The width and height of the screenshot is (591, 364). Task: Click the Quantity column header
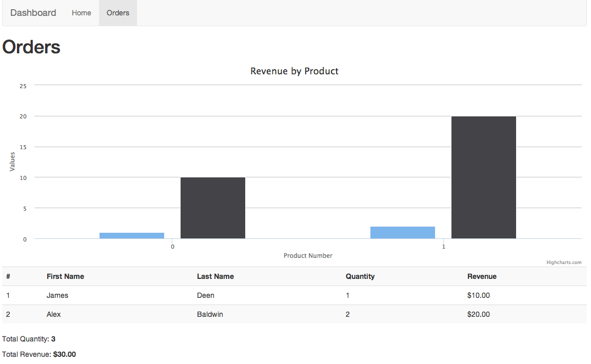360,276
